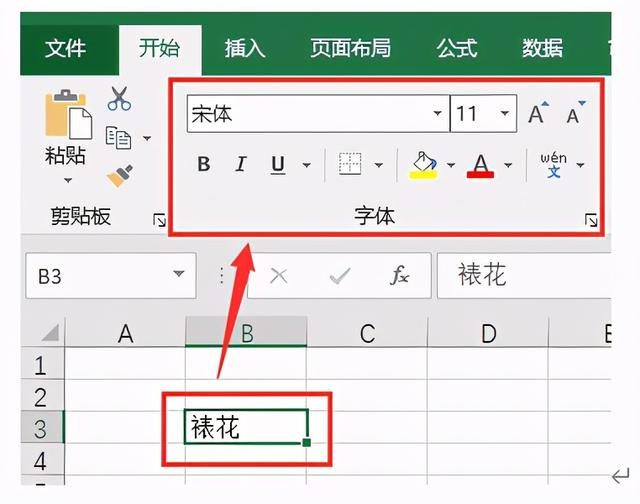Viewport: 640px width, 504px height.
Task: Apply fill color with paint bucket
Action: pyautogui.click(x=424, y=165)
